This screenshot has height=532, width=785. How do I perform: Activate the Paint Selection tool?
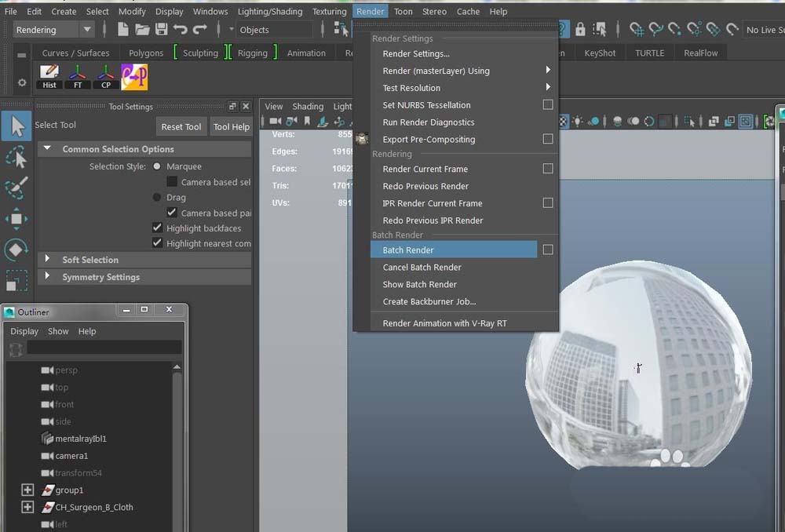coord(16,188)
